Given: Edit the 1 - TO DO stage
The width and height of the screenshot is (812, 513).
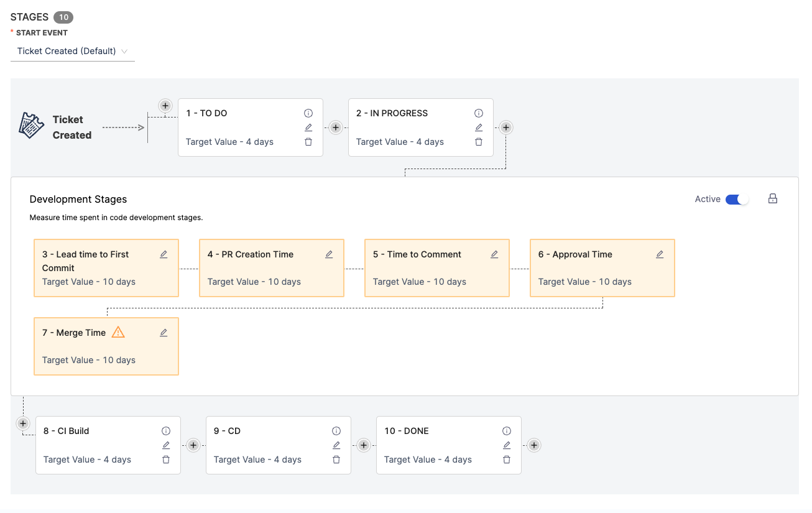Looking at the screenshot, I should pyautogui.click(x=308, y=127).
